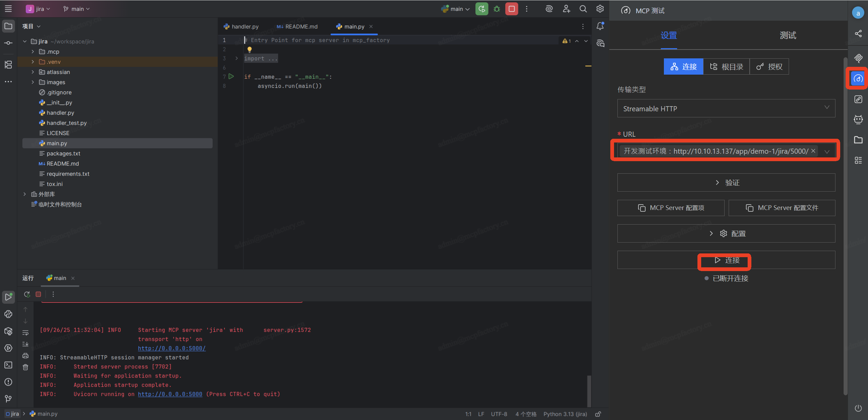This screenshot has height=420, width=868.
Task: Click the red Stop button in top toolbar
Action: (512, 9)
